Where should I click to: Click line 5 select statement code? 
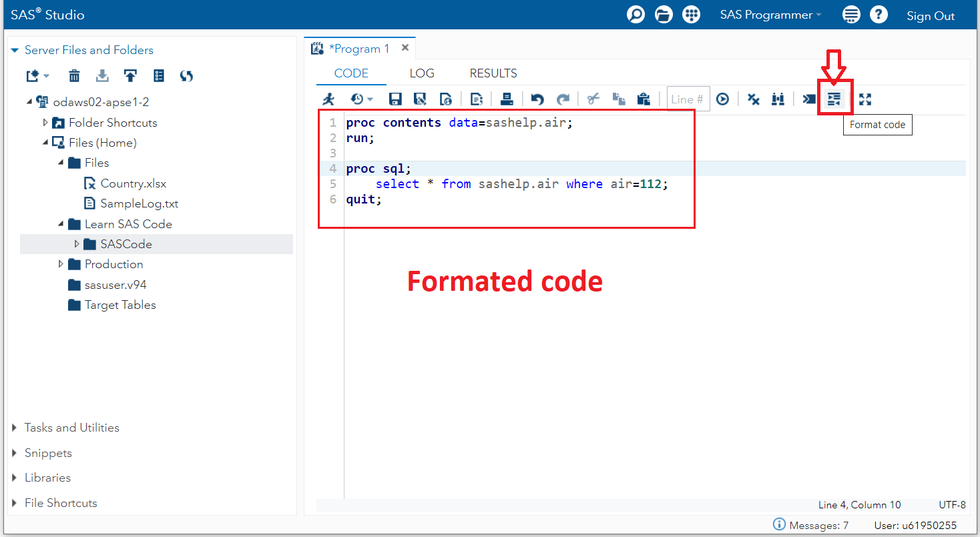click(x=521, y=183)
